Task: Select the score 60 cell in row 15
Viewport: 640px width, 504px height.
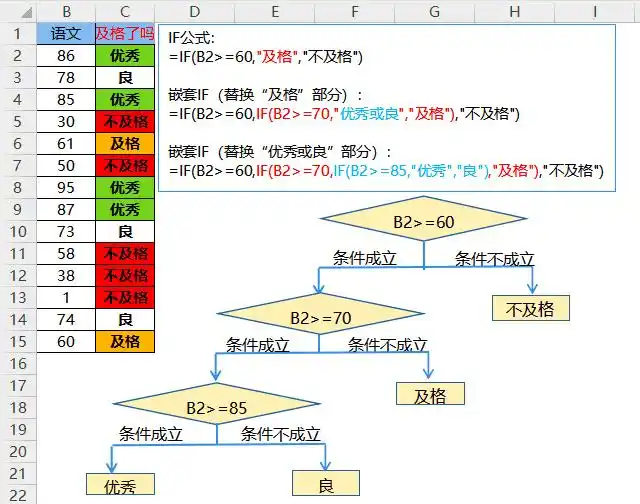Action: [66, 342]
